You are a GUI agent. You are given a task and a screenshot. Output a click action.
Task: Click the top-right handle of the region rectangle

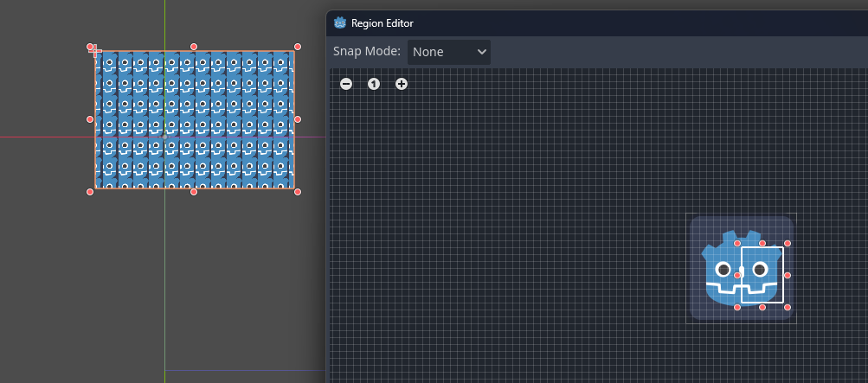pyautogui.click(x=788, y=243)
